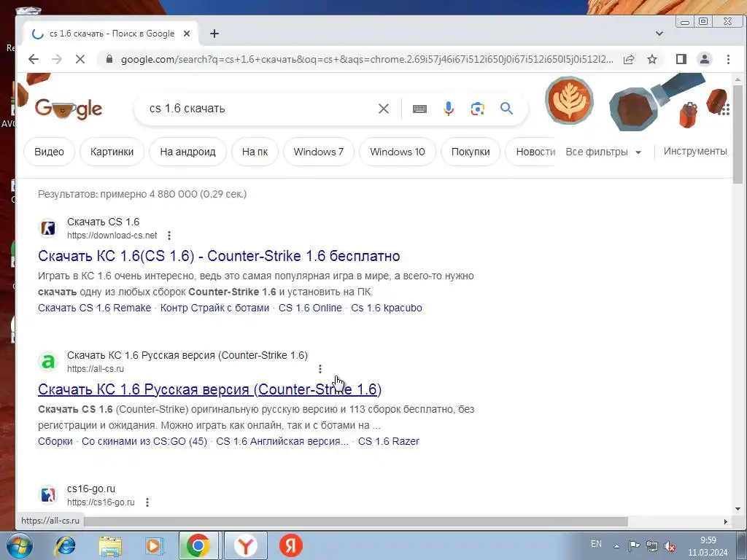Expand the tab search chevron
747x560 pixels.
pos(659,34)
